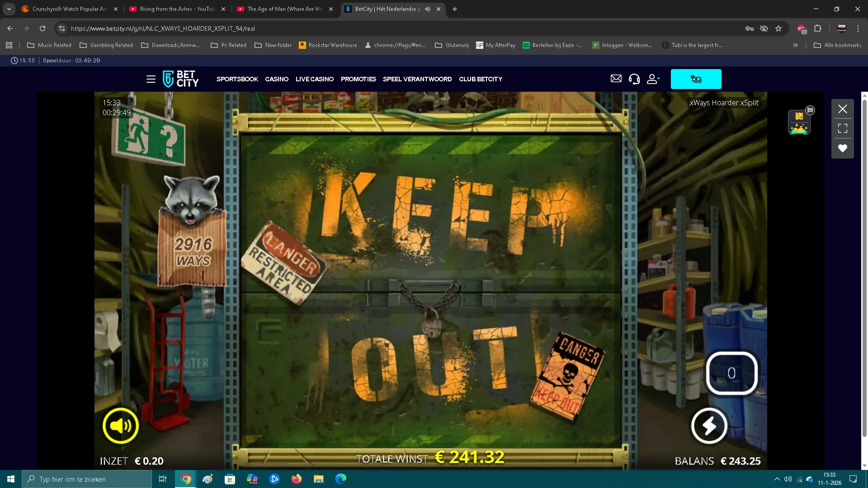Screen dimensions: 868x488
Task: Open the BetCity hamburger menu
Action: [x=151, y=79]
